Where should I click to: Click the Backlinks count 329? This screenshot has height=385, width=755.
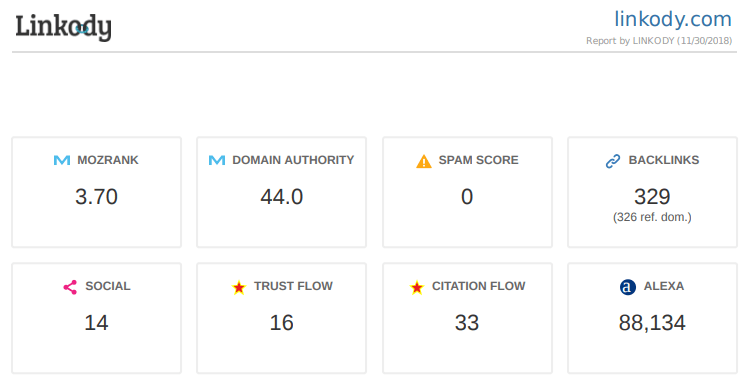(x=652, y=197)
